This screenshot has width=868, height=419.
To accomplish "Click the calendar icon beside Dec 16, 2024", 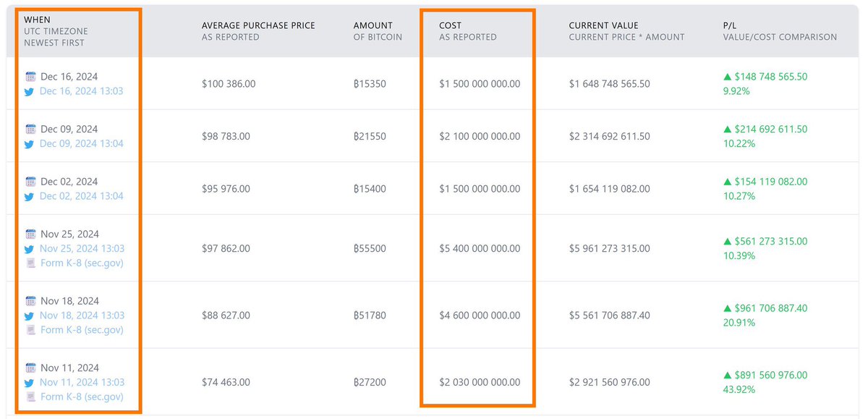I will [x=30, y=77].
